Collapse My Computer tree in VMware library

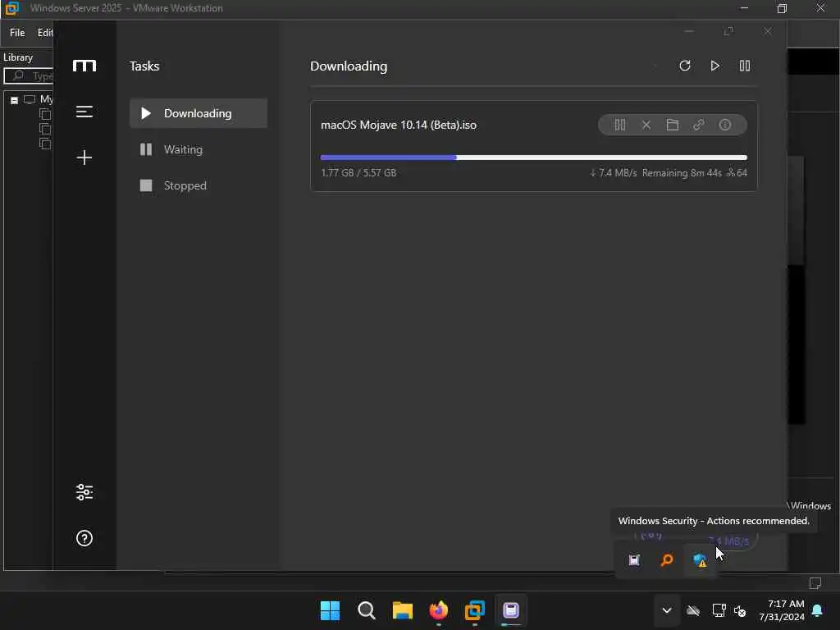pos(15,100)
